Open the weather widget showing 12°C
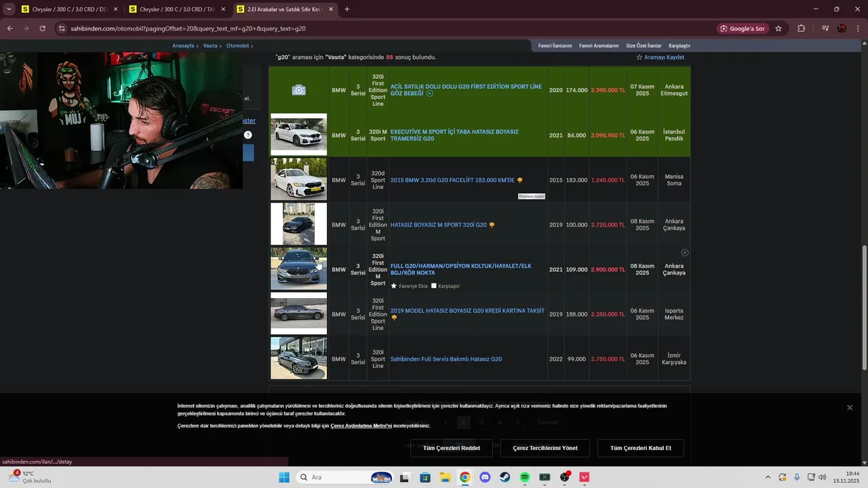The width and height of the screenshot is (868, 488). pyautogui.click(x=28, y=477)
